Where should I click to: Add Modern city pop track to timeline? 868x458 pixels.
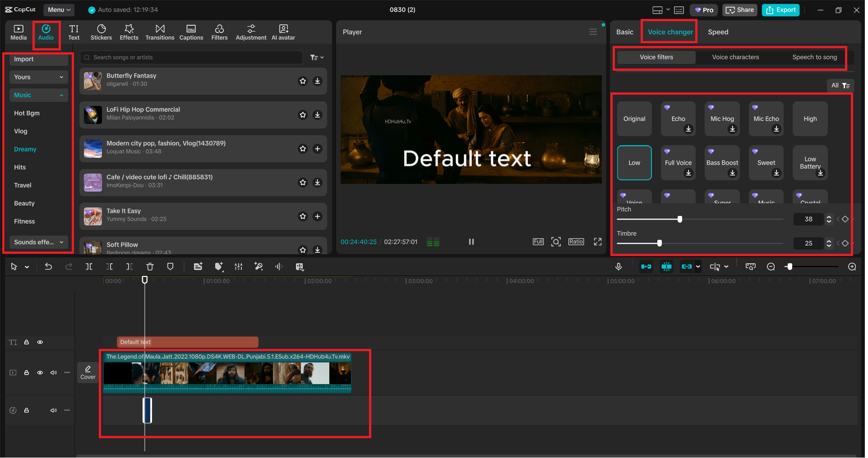point(318,149)
